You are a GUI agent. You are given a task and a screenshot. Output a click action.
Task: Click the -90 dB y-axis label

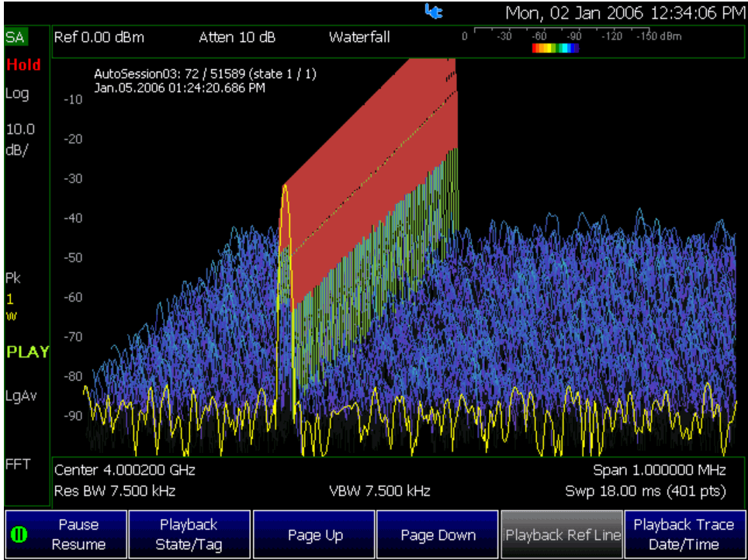73,416
